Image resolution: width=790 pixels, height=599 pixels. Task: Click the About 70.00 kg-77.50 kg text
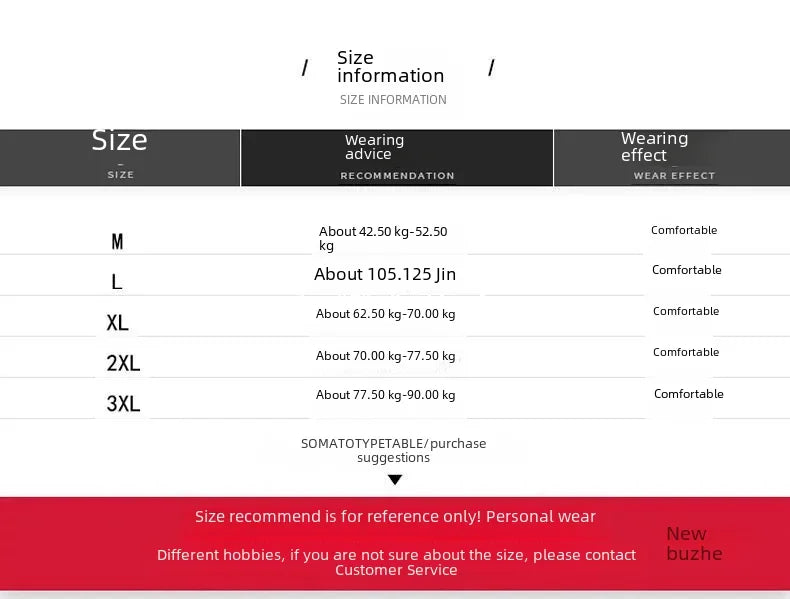385,356
